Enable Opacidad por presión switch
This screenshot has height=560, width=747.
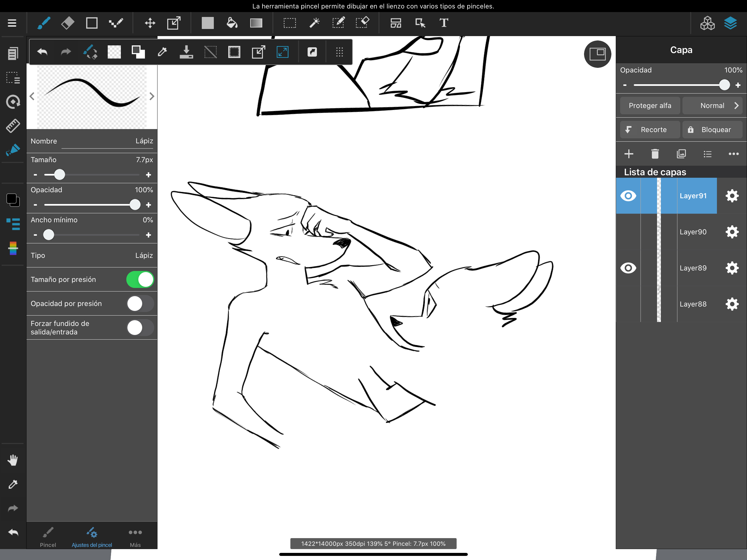[140, 304]
